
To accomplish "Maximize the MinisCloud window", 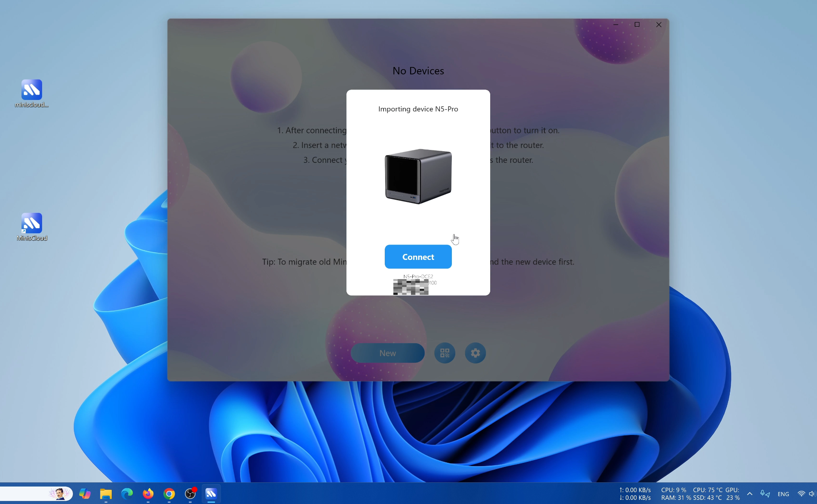I will click(637, 25).
